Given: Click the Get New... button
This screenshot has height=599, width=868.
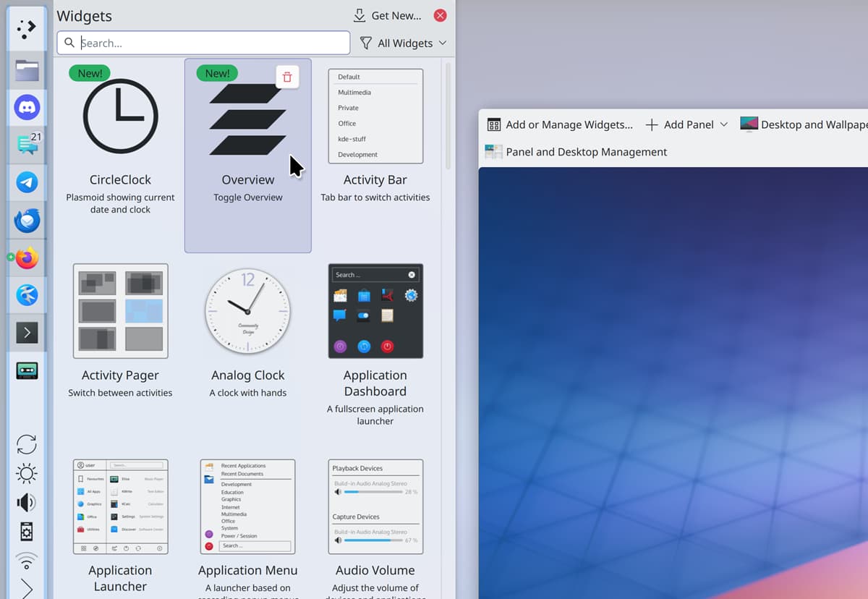Looking at the screenshot, I should pyautogui.click(x=387, y=16).
